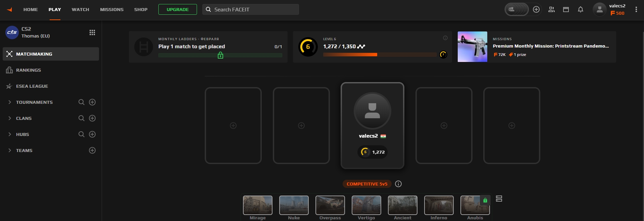Invite player to second empty party slot
This screenshot has width=644, height=221.
[x=301, y=126]
